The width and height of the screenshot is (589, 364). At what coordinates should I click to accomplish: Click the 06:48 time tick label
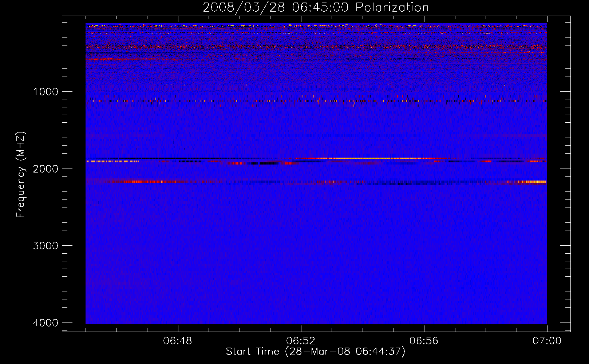178,341
